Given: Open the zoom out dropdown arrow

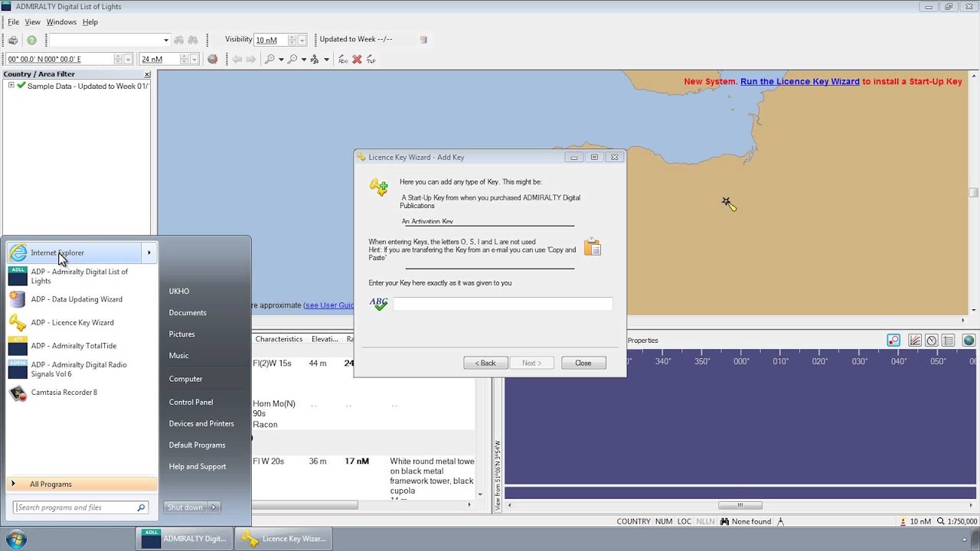Looking at the screenshot, I should click(x=304, y=59).
